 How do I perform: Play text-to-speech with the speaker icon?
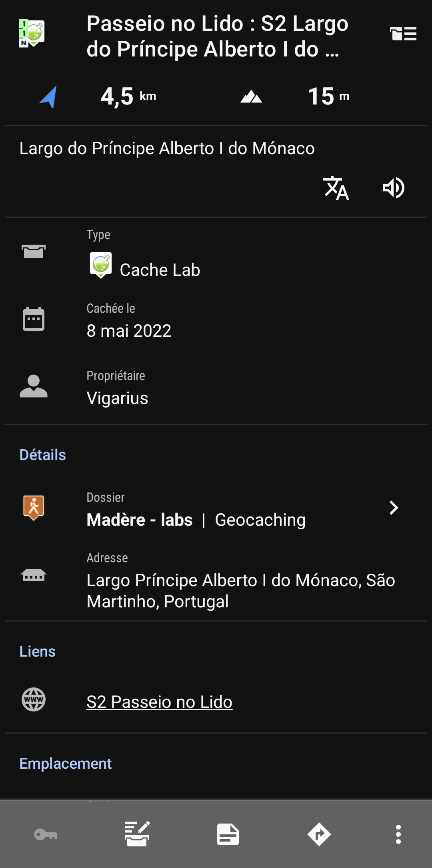[x=394, y=188]
